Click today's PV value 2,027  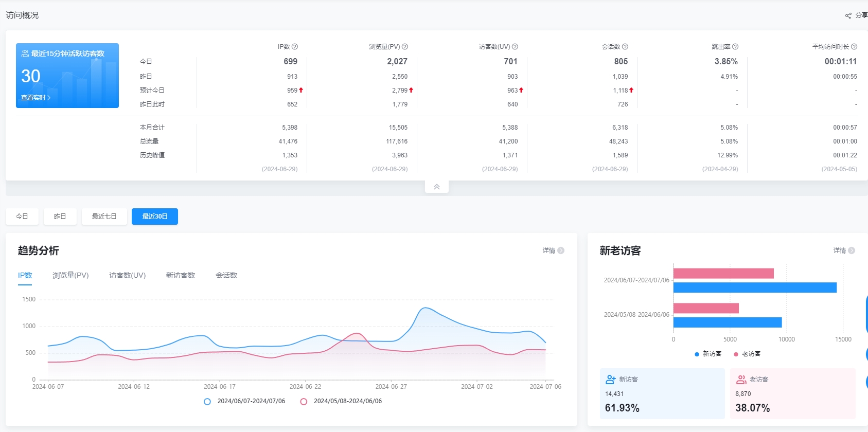[x=397, y=62]
